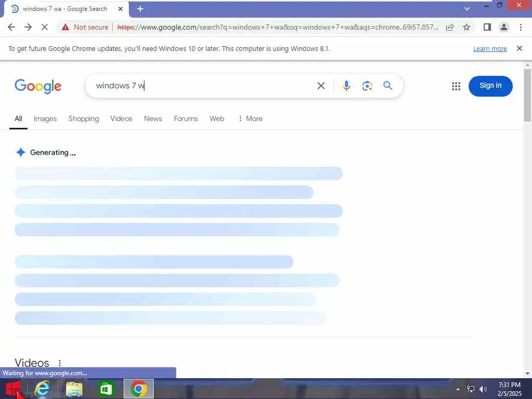
Task: Dismiss the Chrome updates notification bar
Action: [519, 48]
